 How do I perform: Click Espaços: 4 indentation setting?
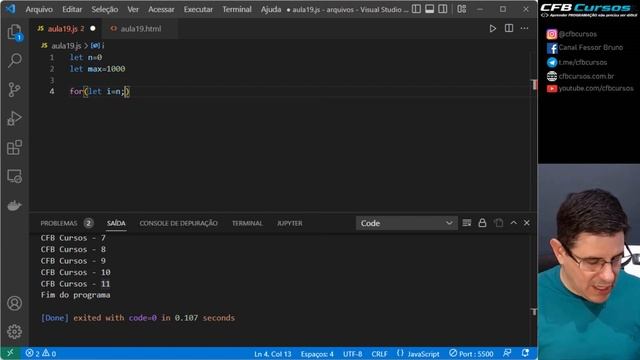[317, 354]
